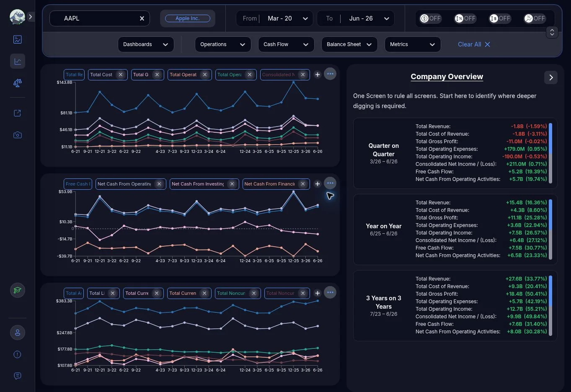Image resolution: width=571 pixels, height=392 pixels.
Task: Remove the Total Li series chip
Action: click(x=113, y=293)
